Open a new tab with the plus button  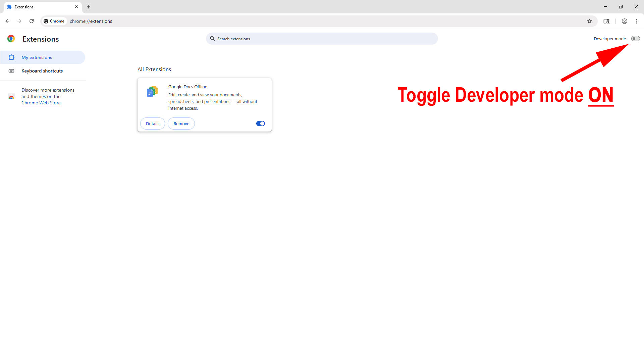tap(89, 7)
